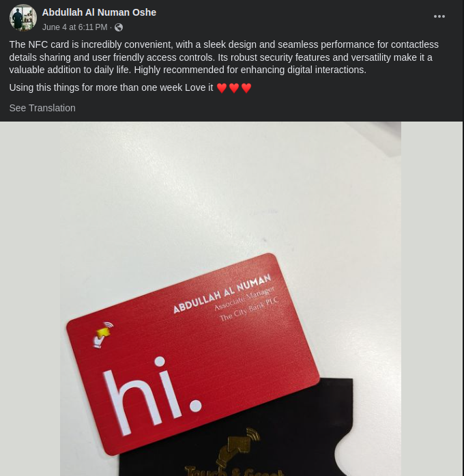The image size is (464, 476).
Task: Open Abdullah Al Numan Oshe's profile avatar
Action: [x=23, y=18]
